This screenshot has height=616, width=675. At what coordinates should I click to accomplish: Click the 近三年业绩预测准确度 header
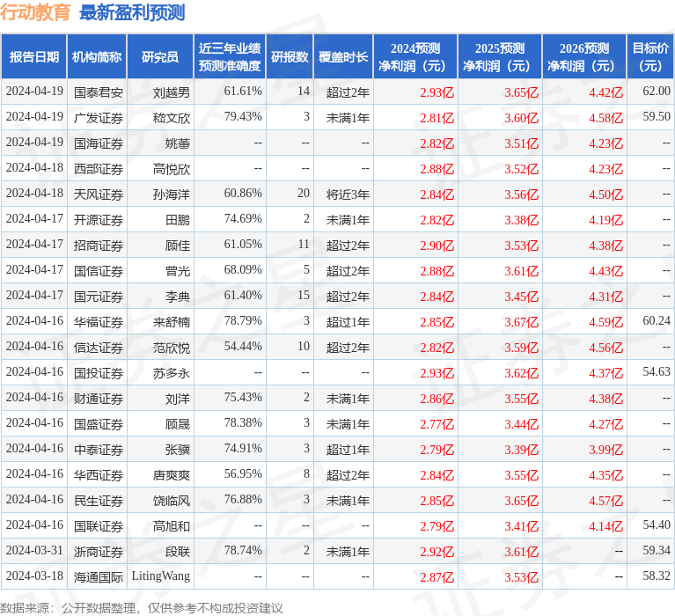click(x=230, y=57)
